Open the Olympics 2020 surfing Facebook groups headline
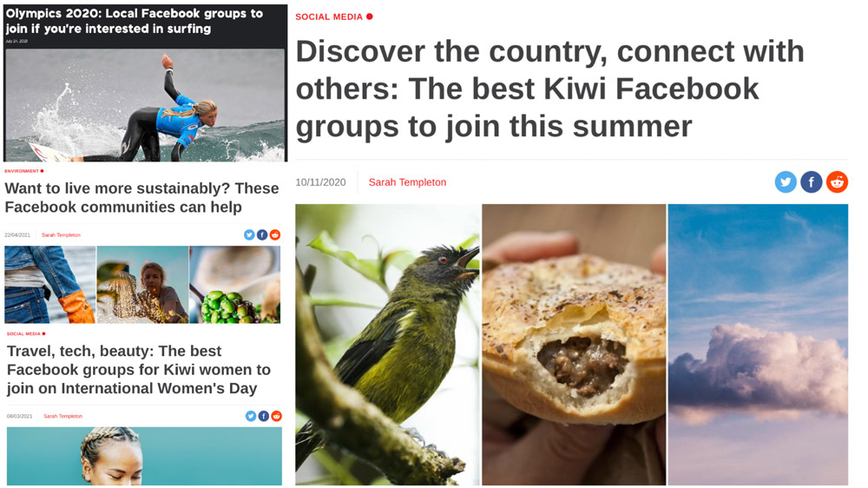Viewport: 868px width, 488px height. [134, 21]
